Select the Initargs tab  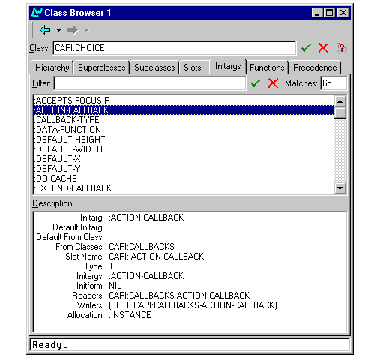pyautogui.click(x=228, y=66)
